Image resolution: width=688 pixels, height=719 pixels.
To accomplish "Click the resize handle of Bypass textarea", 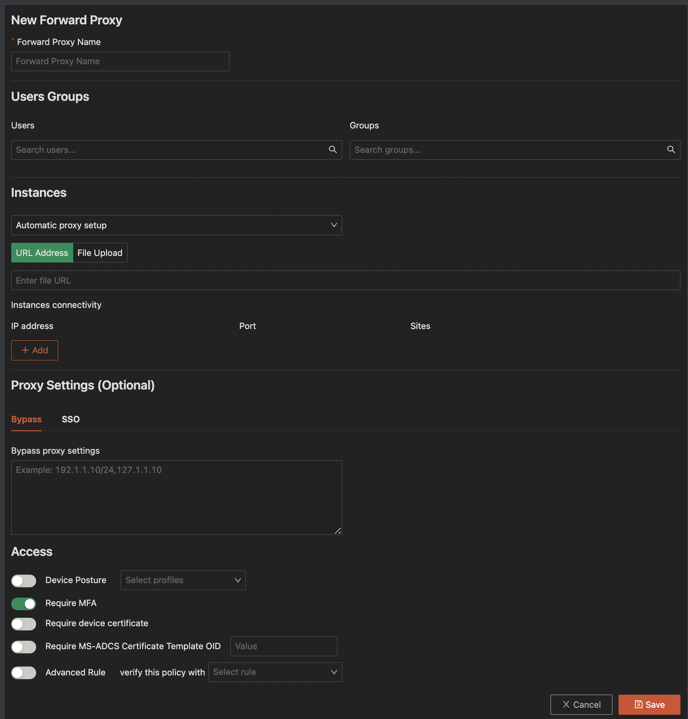I will point(337,530).
